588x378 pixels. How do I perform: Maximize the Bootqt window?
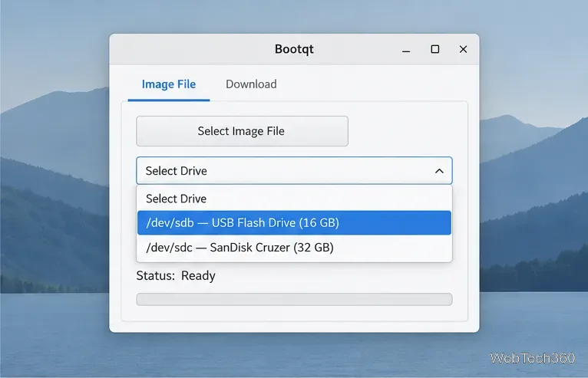(x=435, y=49)
